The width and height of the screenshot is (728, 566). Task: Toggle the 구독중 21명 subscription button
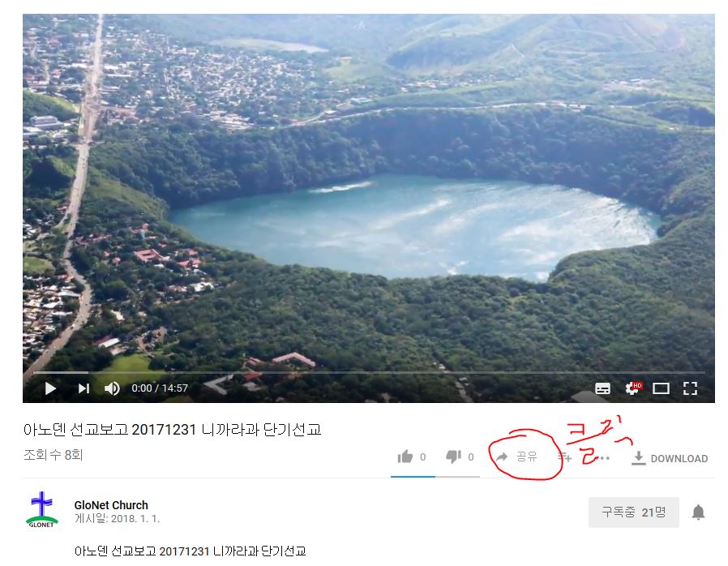(634, 512)
